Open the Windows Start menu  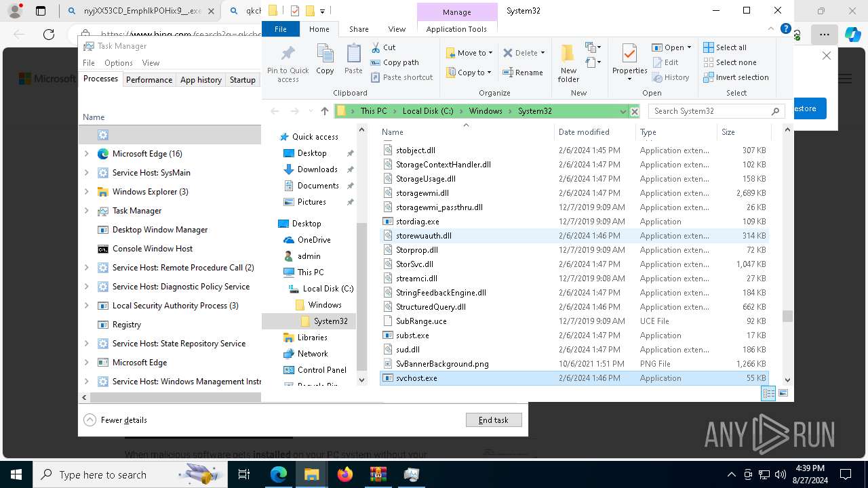(x=16, y=474)
